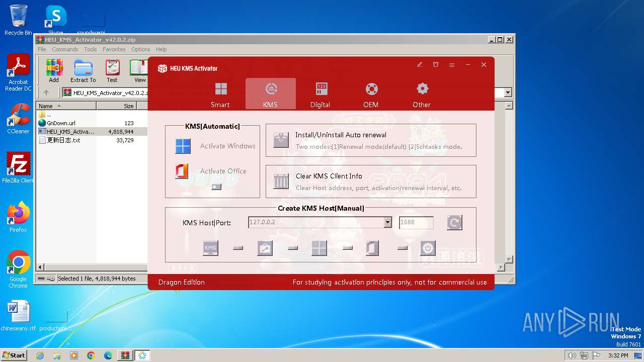This screenshot has height=362, width=644.
Task: Click the Extract To toolbar button in WinRAR
Action: click(x=83, y=71)
